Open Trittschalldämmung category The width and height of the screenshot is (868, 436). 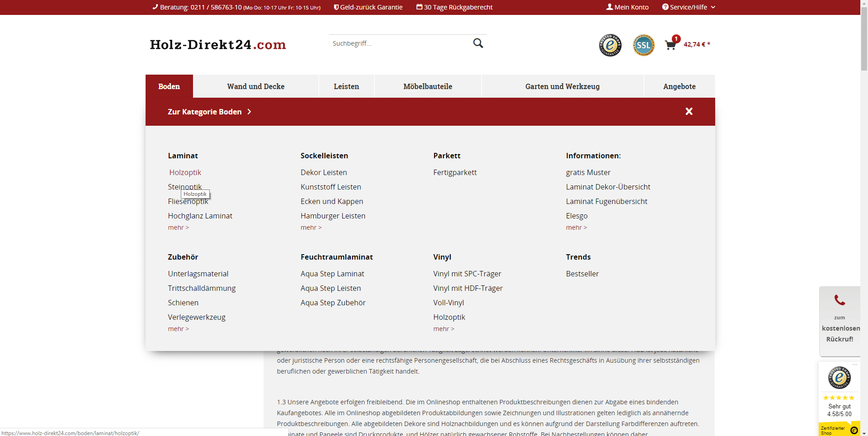(x=202, y=288)
